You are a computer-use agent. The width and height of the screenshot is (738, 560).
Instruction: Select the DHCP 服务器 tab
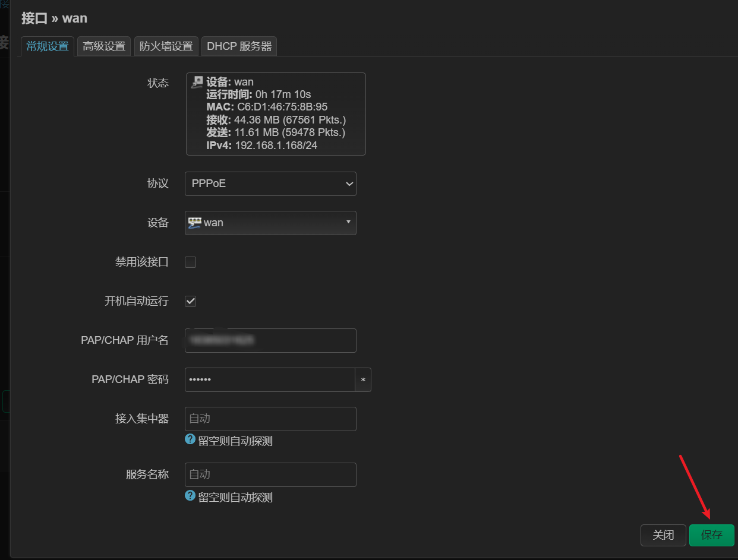[x=239, y=46]
